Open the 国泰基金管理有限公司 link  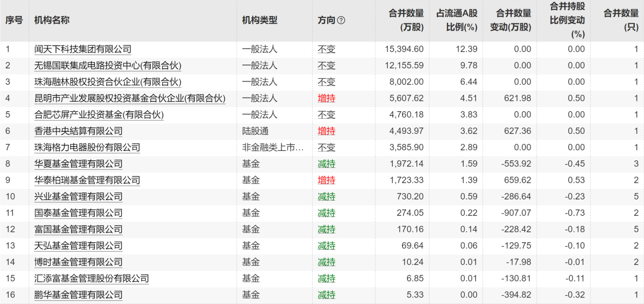point(78,213)
